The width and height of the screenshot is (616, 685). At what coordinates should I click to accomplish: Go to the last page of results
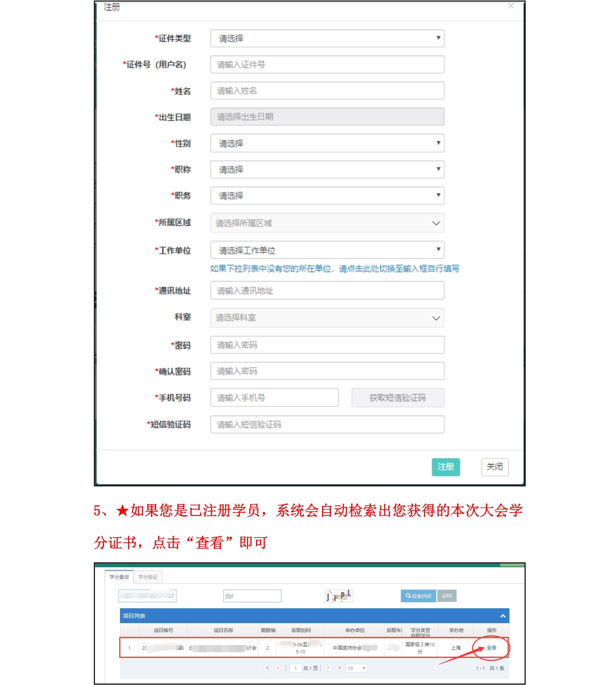339,668
